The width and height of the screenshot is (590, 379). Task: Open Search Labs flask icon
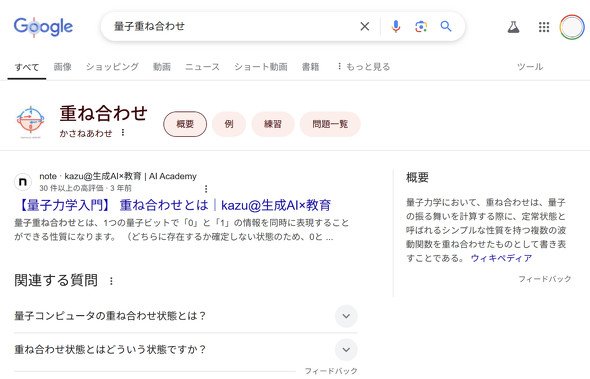point(513,27)
